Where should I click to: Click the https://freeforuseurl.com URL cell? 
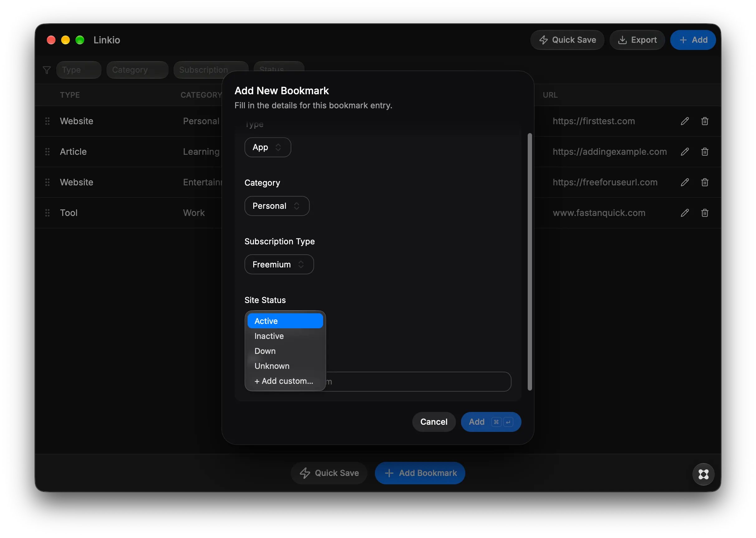(x=605, y=182)
